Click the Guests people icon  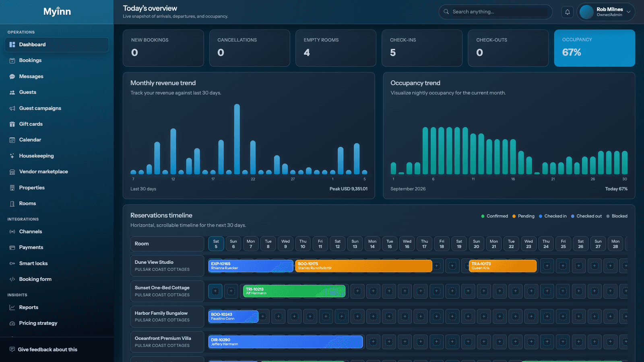click(x=12, y=92)
